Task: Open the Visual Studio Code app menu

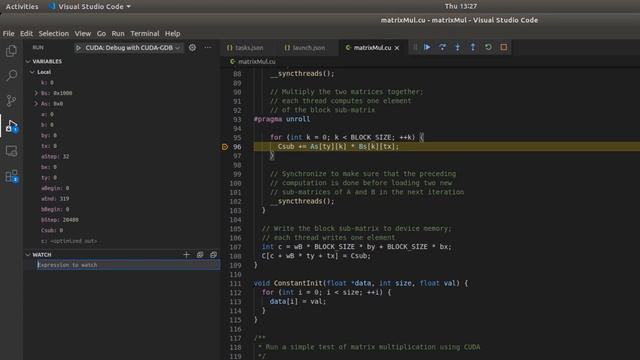Action: click(90, 7)
